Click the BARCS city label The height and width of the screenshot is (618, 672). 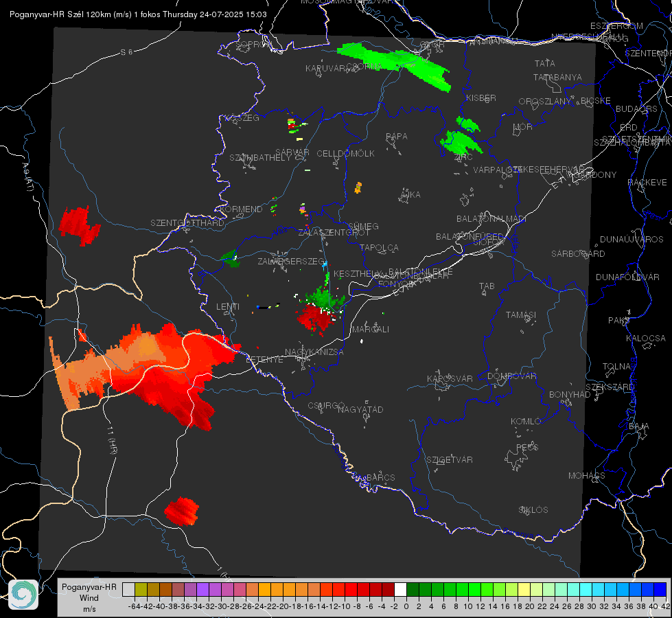[380, 477]
